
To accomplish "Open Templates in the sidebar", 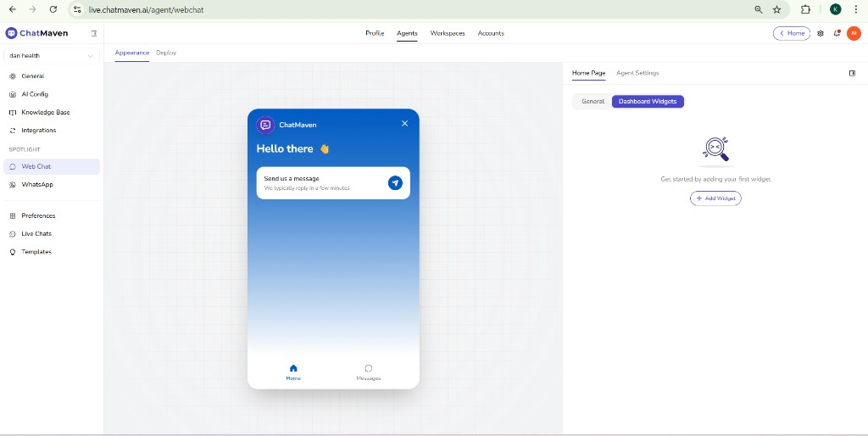I will [x=52, y=252].
